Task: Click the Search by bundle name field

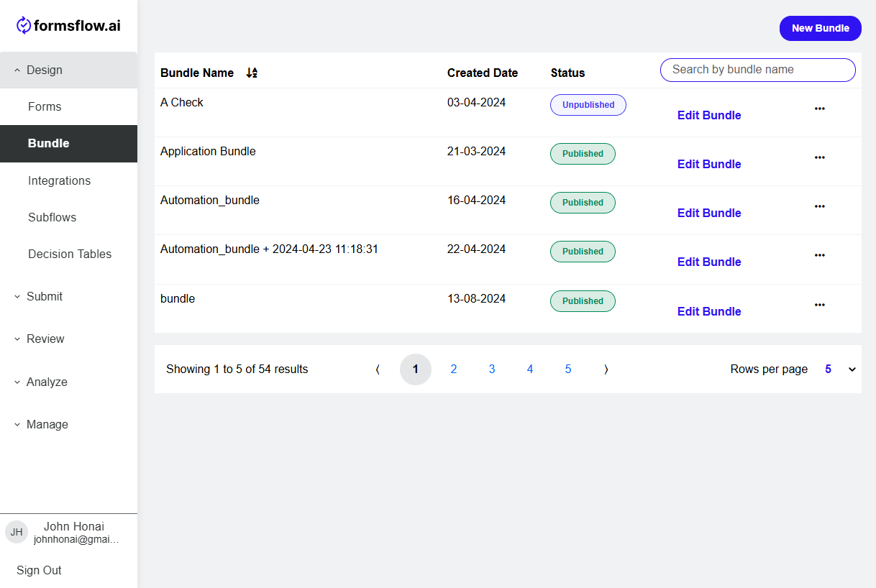Action: click(757, 70)
